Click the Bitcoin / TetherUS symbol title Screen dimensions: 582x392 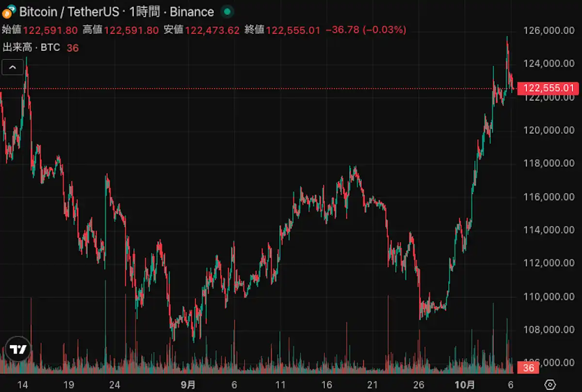[x=69, y=12]
